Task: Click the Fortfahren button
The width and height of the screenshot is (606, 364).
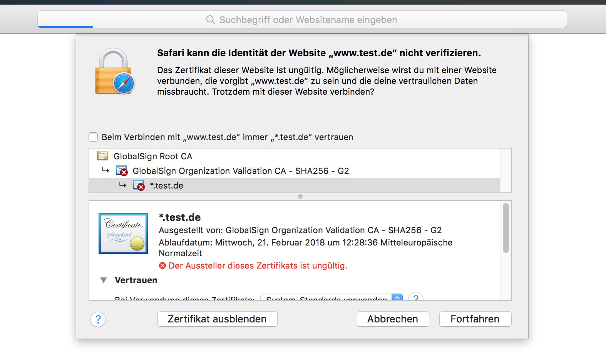Action: click(475, 319)
